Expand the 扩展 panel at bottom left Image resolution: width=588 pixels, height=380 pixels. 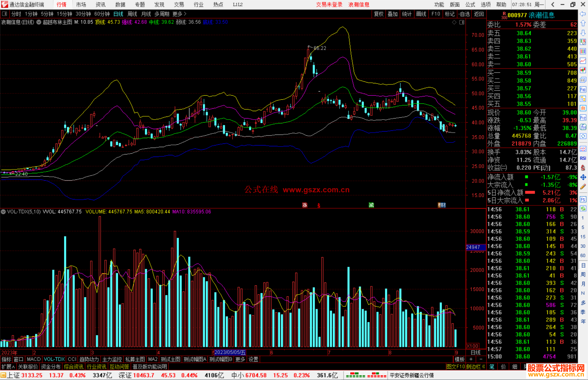coord(8,367)
